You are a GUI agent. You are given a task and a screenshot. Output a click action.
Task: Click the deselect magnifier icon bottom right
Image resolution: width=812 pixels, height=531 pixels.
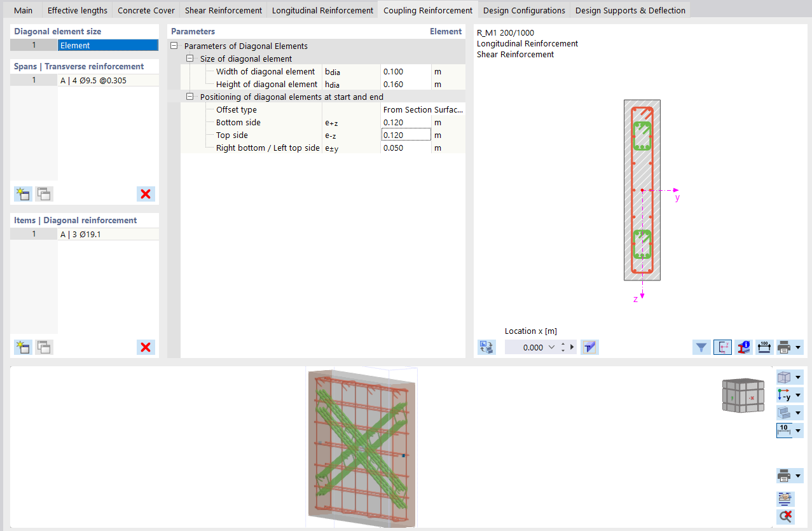pos(785,516)
